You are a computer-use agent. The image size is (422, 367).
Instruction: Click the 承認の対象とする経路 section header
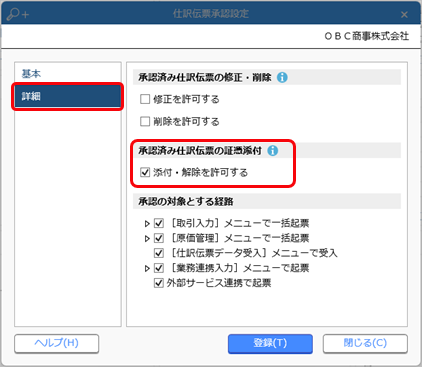pyautogui.click(x=267, y=202)
